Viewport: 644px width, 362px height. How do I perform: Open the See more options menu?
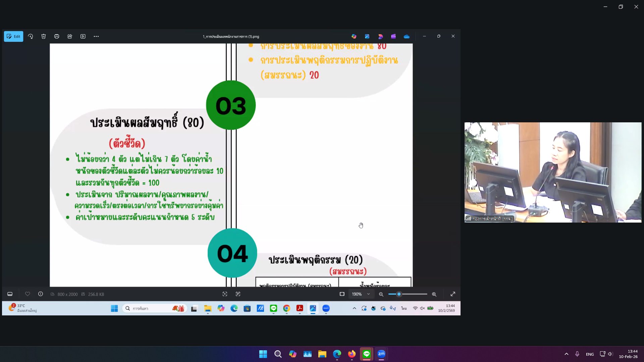click(96, 36)
